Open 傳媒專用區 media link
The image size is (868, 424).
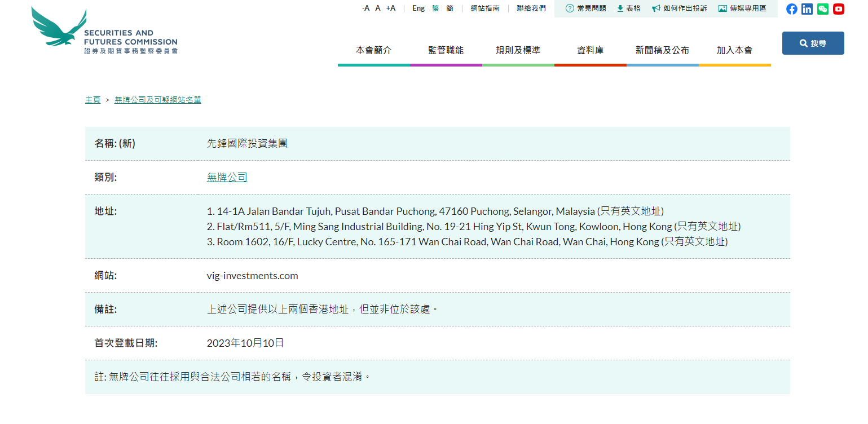tap(742, 8)
